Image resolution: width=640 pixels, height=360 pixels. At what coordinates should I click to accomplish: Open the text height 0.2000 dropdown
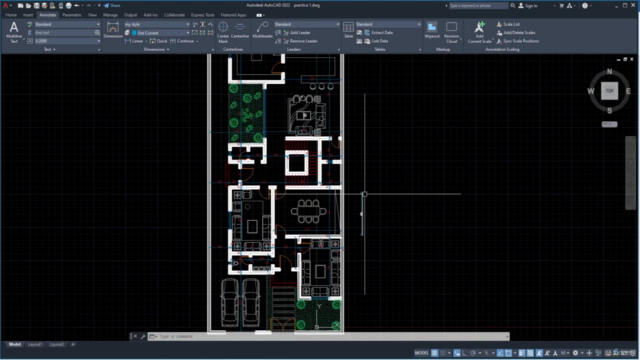[67, 41]
